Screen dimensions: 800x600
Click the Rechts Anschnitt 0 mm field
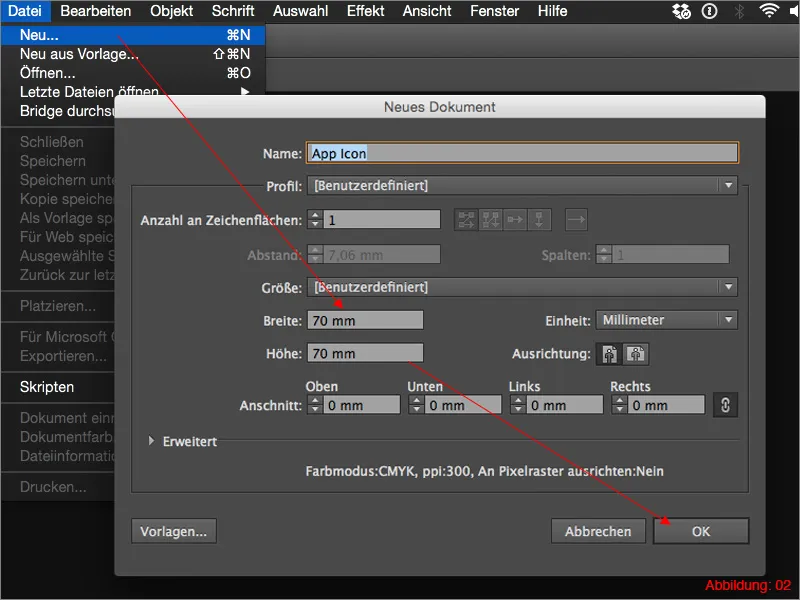tap(666, 405)
